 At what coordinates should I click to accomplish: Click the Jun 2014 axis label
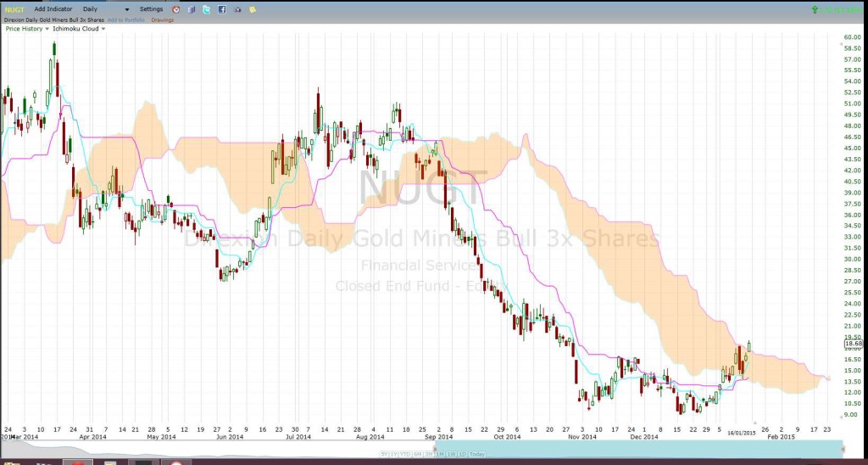click(230, 437)
